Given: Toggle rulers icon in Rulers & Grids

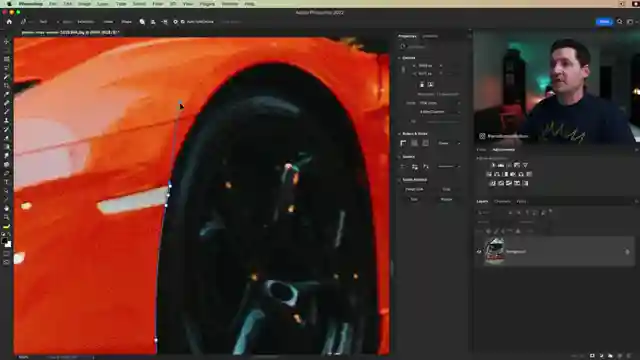Looking at the screenshot, I should [403, 143].
